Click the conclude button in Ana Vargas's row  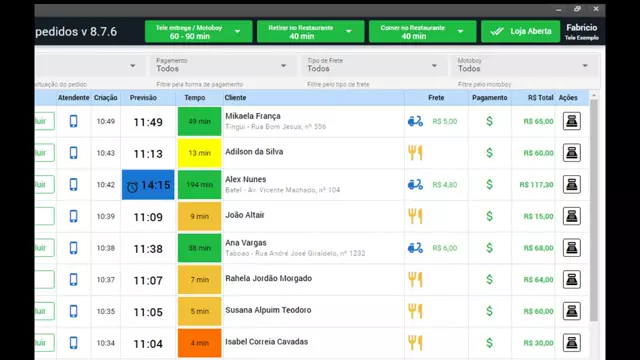click(44, 248)
